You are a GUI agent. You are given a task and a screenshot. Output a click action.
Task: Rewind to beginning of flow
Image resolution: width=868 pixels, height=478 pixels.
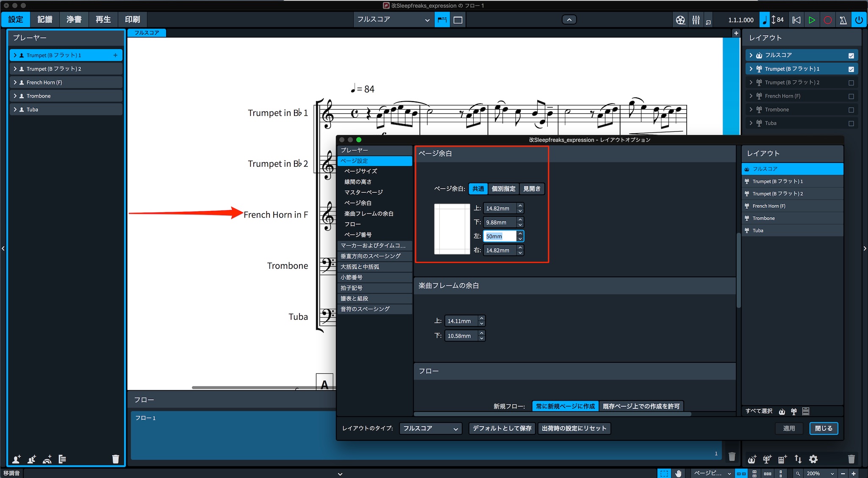[796, 20]
